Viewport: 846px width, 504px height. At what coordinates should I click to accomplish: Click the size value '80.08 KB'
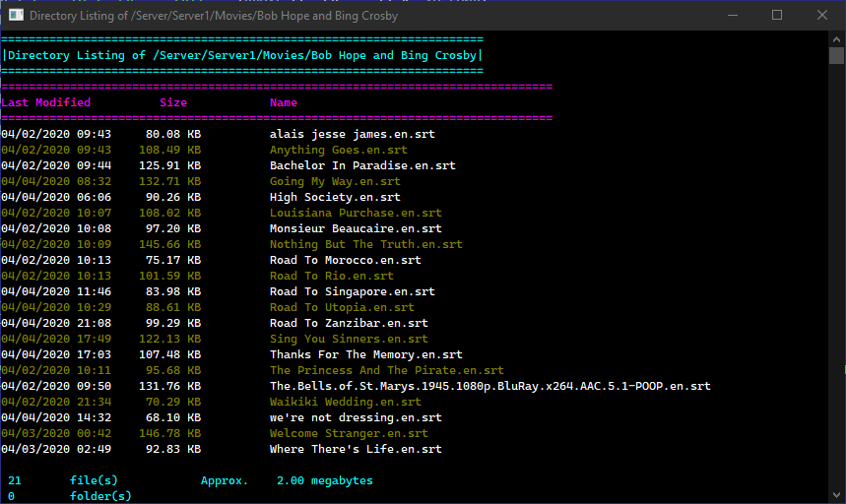click(173, 134)
